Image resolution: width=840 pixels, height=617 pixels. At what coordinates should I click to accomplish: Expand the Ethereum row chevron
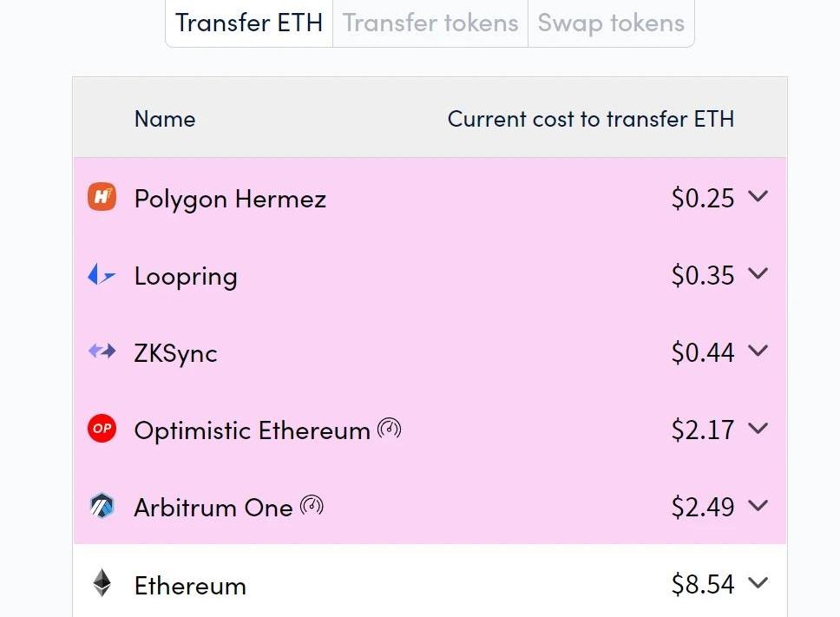click(x=758, y=583)
